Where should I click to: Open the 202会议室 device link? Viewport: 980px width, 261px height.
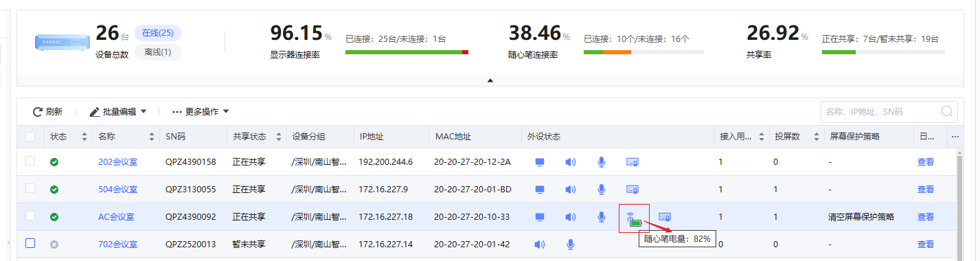click(x=117, y=162)
